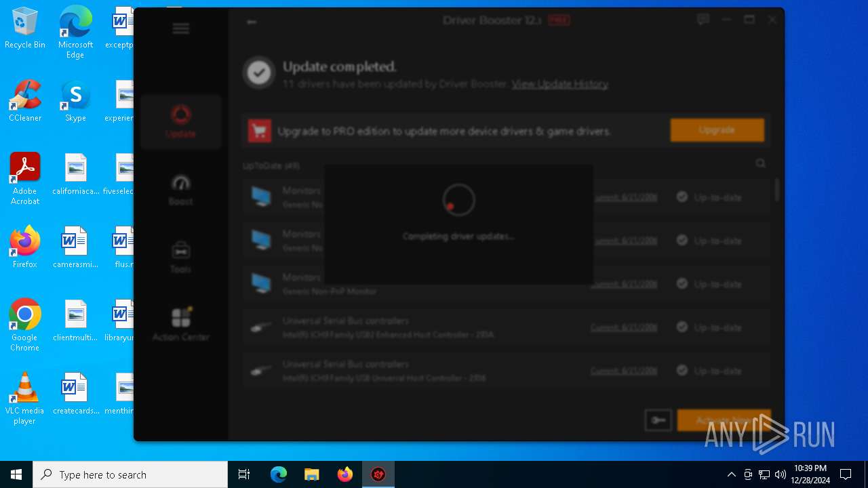This screenshot has height=488, width=868.
Task: Click the orange Upgrade button
Action: click(717, 130)
